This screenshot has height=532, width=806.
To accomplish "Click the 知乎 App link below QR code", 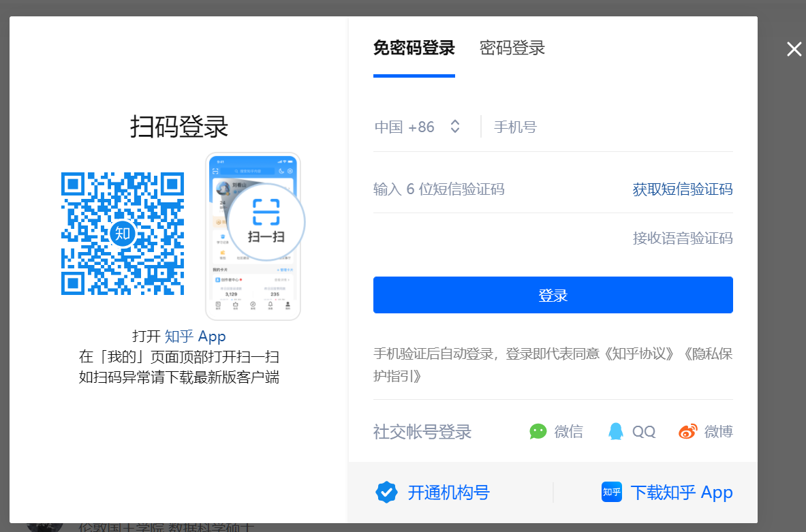I will [195, 336].
